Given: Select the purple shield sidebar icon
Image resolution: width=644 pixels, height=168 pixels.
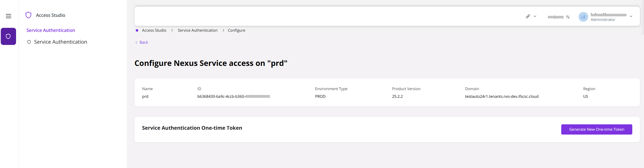Looking at the screenshot, I should [x=8, y=36].
